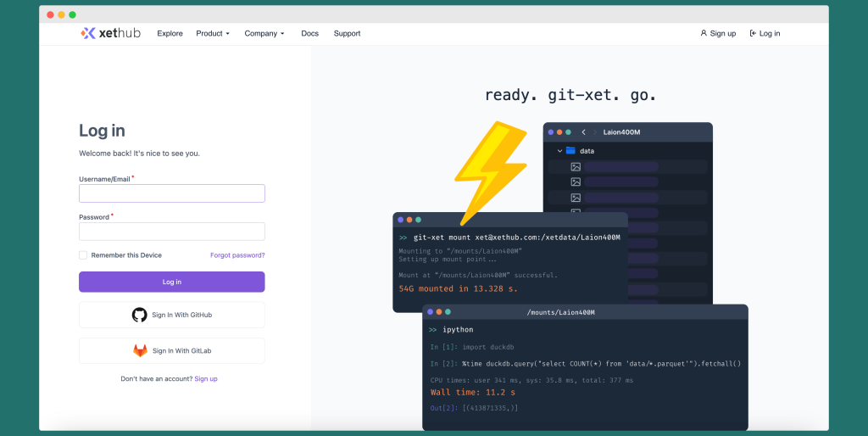The width and height of the screenshot is (868, 436).
Task: Click Log in in the top navigation
Action: (765, 33)
